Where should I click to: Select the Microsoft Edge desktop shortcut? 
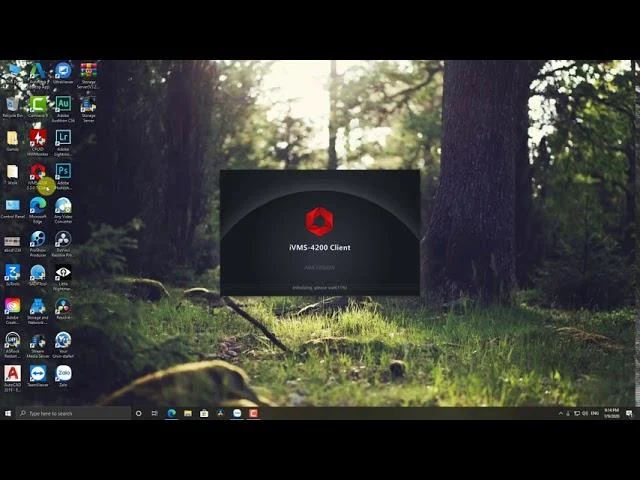coord(38,209)
